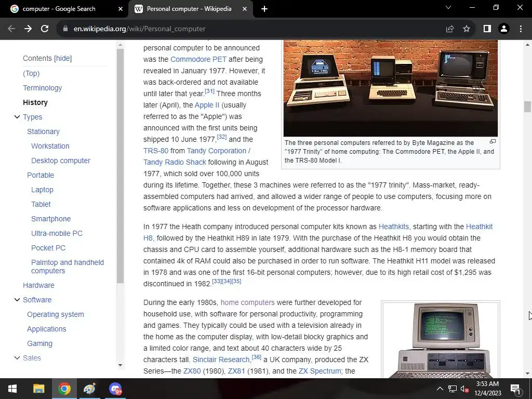Go to Tablet subsection
This screenshot has height=399, width=532.
[41, 205]
